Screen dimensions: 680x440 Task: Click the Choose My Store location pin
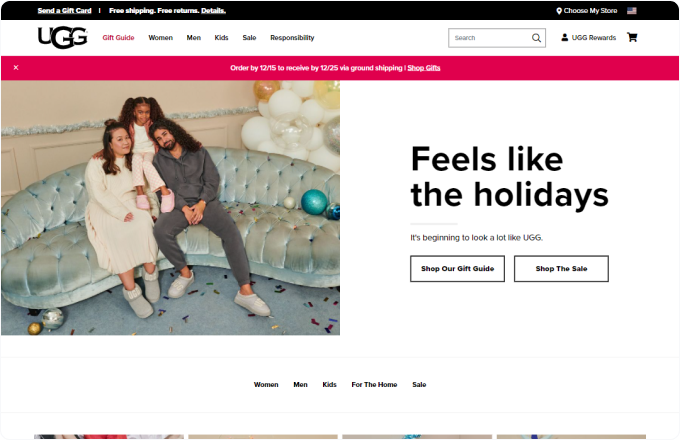tap(559, 11)
